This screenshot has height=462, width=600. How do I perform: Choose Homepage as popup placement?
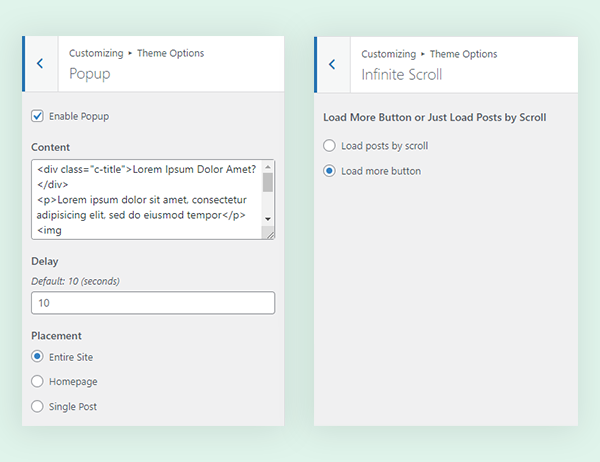[38, 381]
